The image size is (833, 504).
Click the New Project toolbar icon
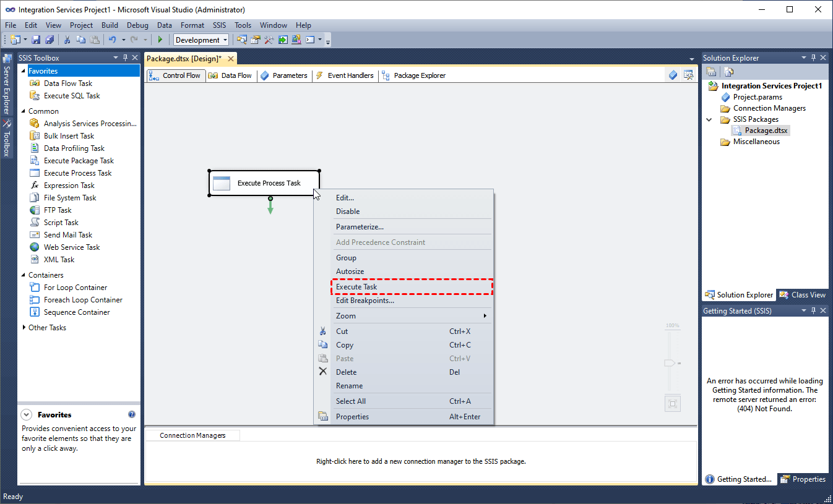pyautogui.click(x=15, y=40)
